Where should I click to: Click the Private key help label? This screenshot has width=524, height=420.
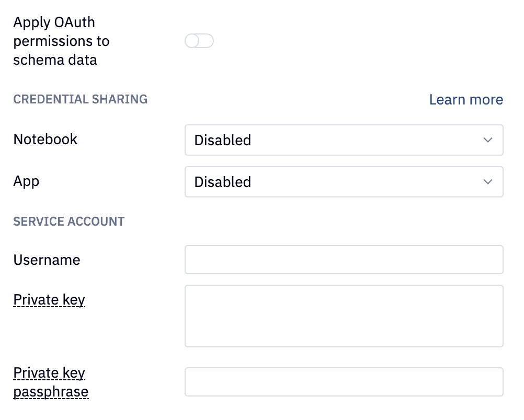pos(49,299)
